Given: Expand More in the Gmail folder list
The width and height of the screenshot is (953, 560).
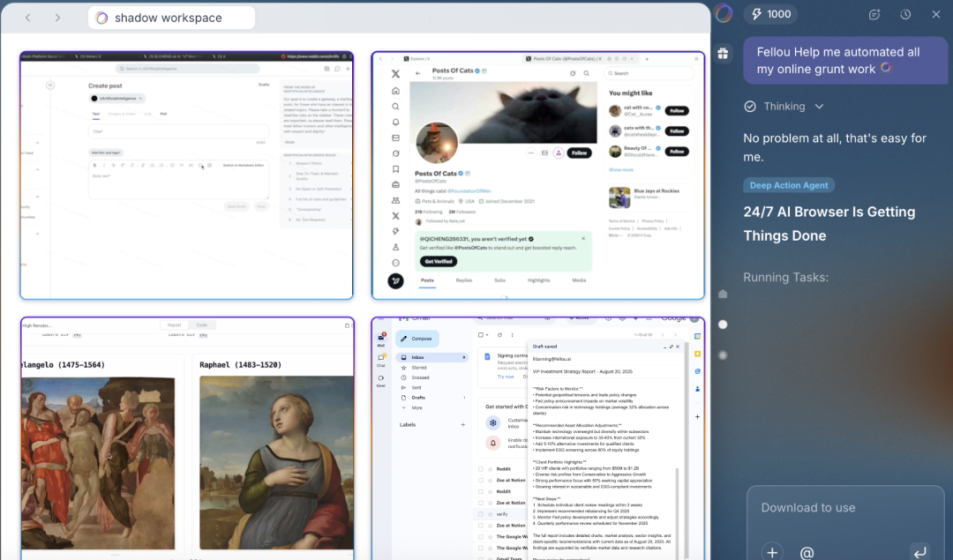Looking at the screenshot, I should 416,407.
